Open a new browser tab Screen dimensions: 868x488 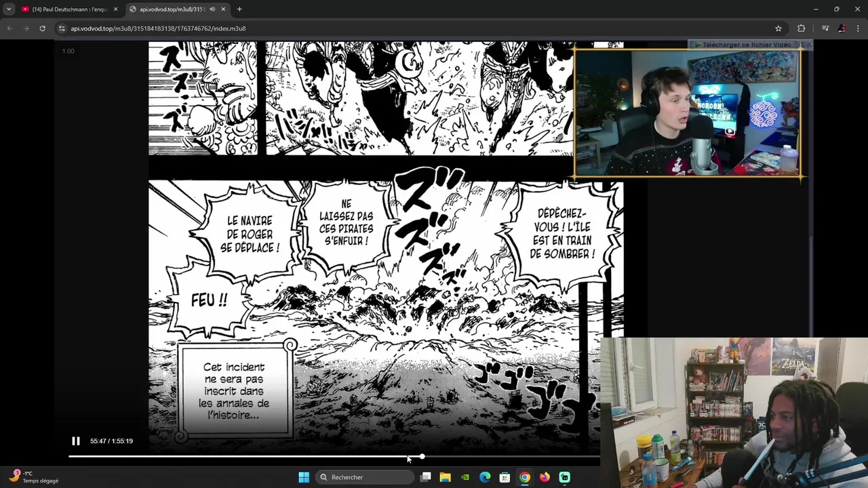[239, 9]
